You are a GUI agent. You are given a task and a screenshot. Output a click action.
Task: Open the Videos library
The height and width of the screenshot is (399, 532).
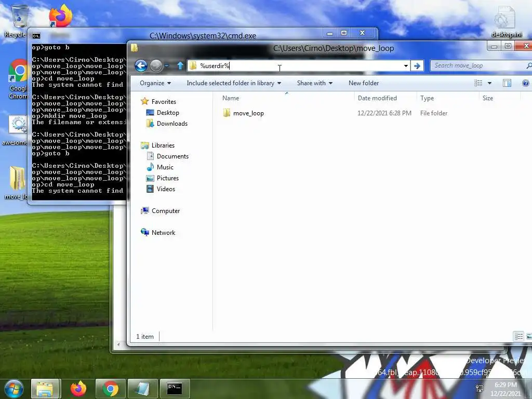pyautogui.click(x=161, y=189)
